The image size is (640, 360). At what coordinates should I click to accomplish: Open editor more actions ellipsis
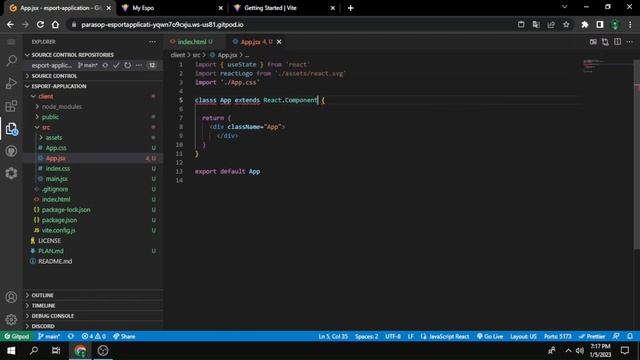630,42
